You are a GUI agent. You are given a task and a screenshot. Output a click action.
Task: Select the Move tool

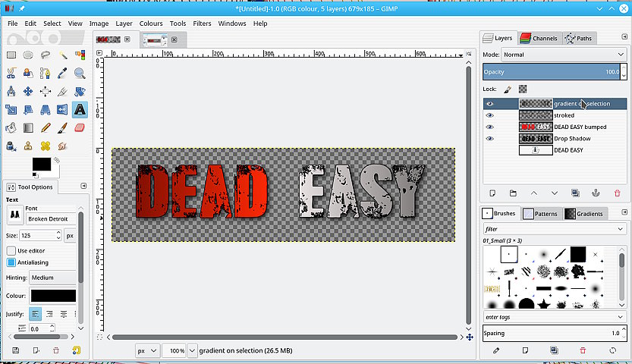[28, 92]
